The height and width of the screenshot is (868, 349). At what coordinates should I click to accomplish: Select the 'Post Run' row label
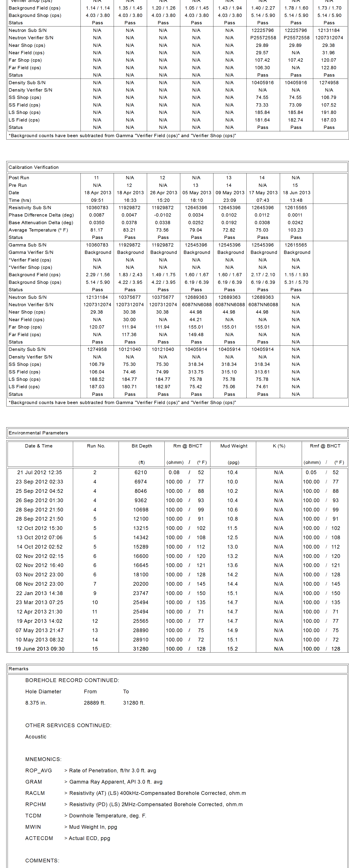click(x=19, y=178)
